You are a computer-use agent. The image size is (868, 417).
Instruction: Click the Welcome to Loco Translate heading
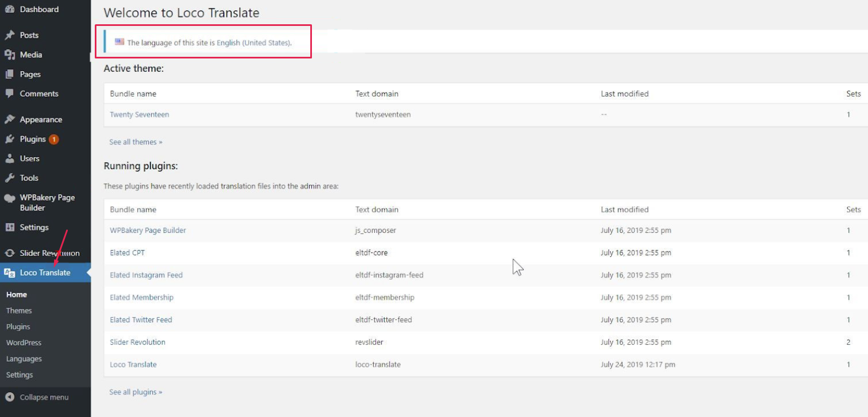[x=181, y=13]
